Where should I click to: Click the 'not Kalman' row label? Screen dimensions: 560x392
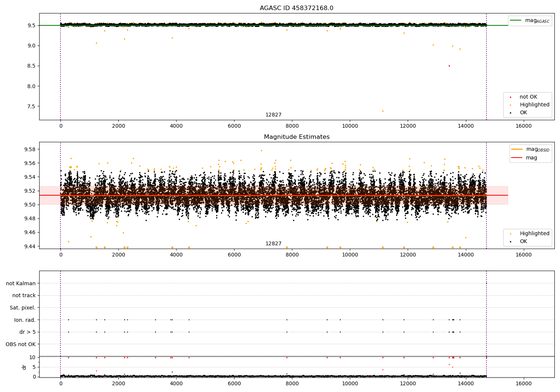point(21,283)
